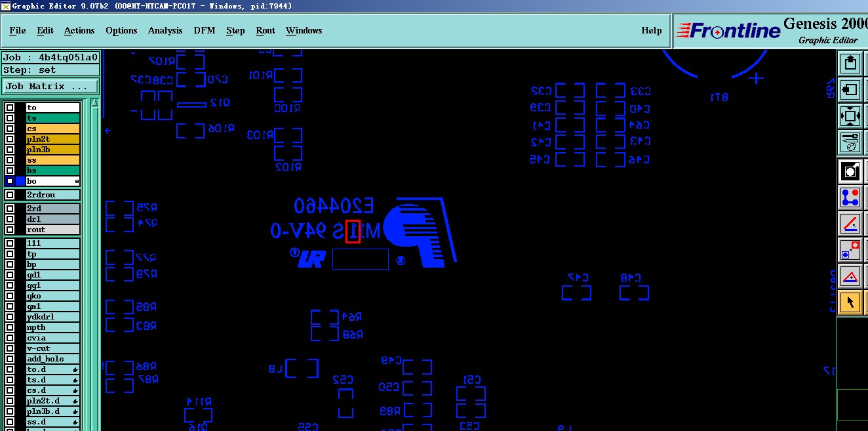868x431 pixels.
Task: Select the red triangle tool icon
Action: [x=850, y=276]
